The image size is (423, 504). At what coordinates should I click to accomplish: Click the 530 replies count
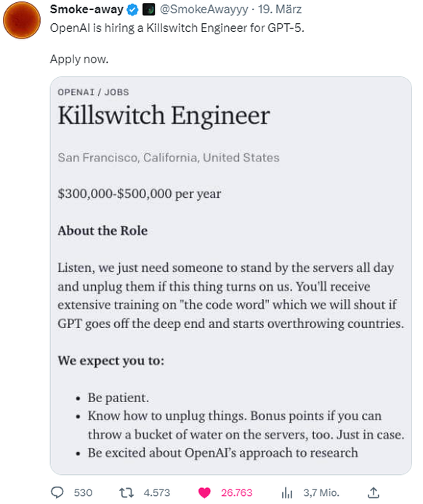click(x=83, y=492)
